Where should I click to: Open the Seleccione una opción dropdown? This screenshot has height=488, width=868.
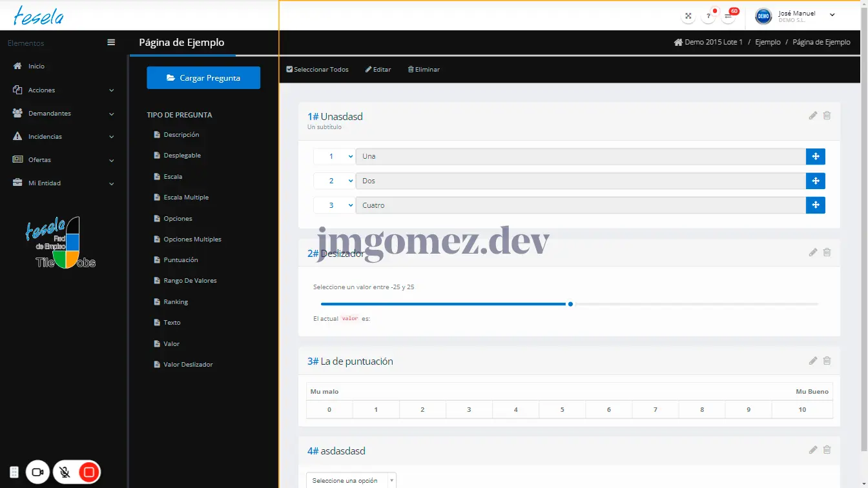coord(351,481)
